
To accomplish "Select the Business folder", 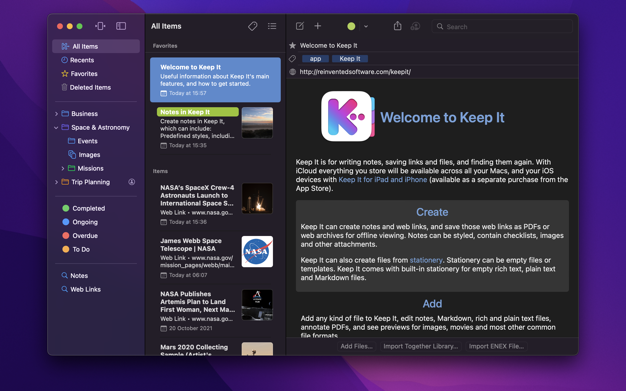I will coord(84,114).
